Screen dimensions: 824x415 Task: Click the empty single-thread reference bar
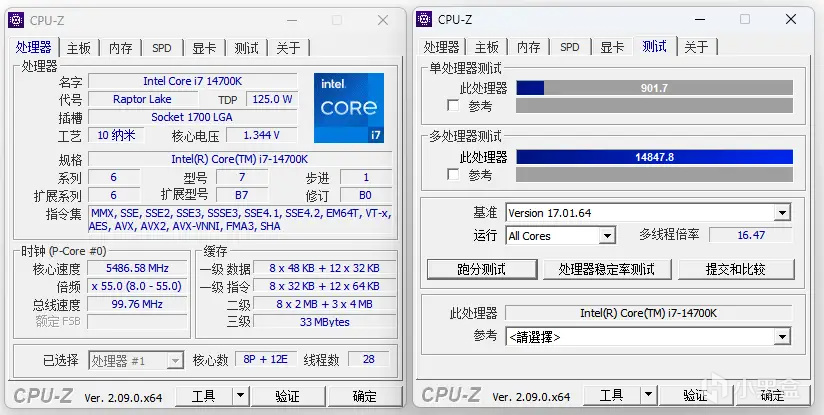(x=654, y=106)
